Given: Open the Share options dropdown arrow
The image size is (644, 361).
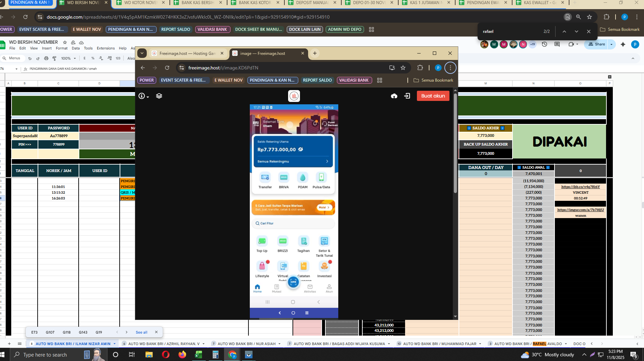Looking at the screenshot, I should tap(611, 44).
